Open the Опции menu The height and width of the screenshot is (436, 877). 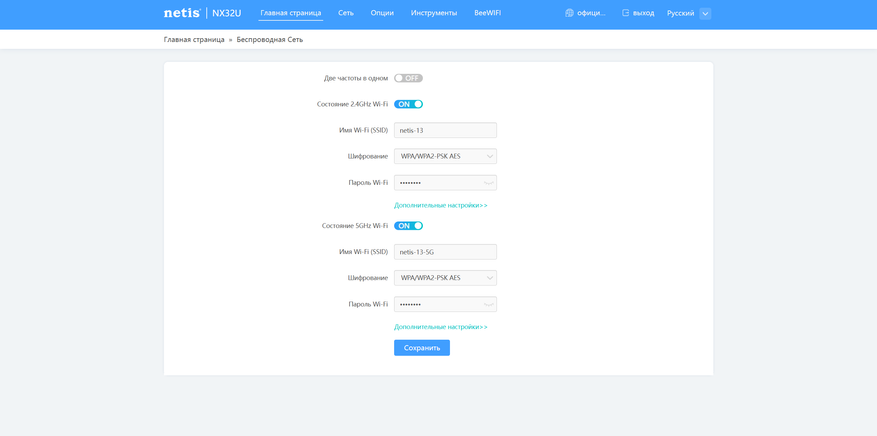click(x=382, y=13)
